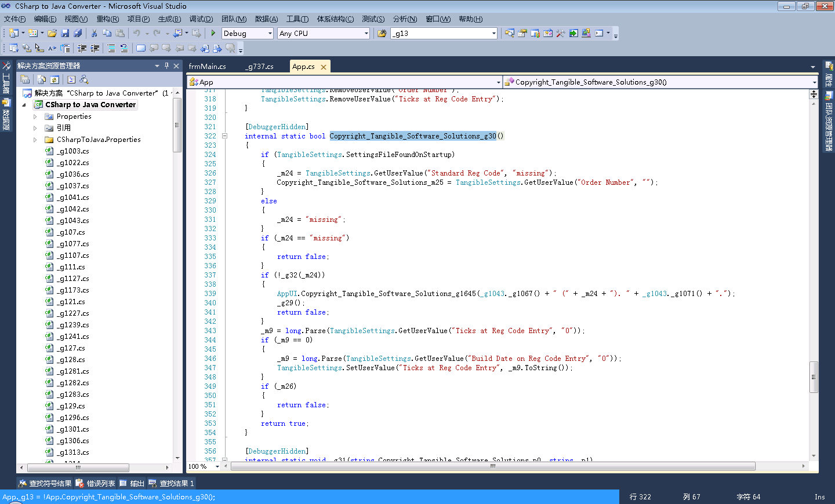Open the 工具箱 side tab on left

coord(6,78)
